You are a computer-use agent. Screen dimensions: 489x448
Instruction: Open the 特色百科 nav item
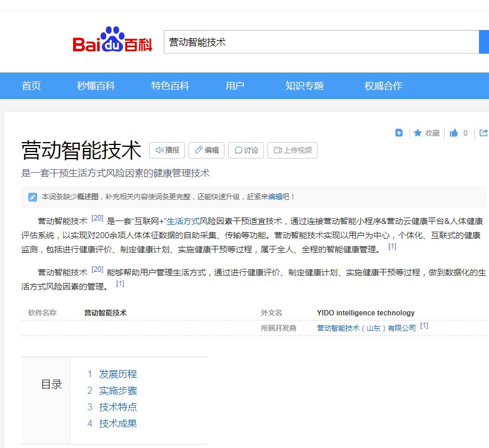click(x=170, y=86)
